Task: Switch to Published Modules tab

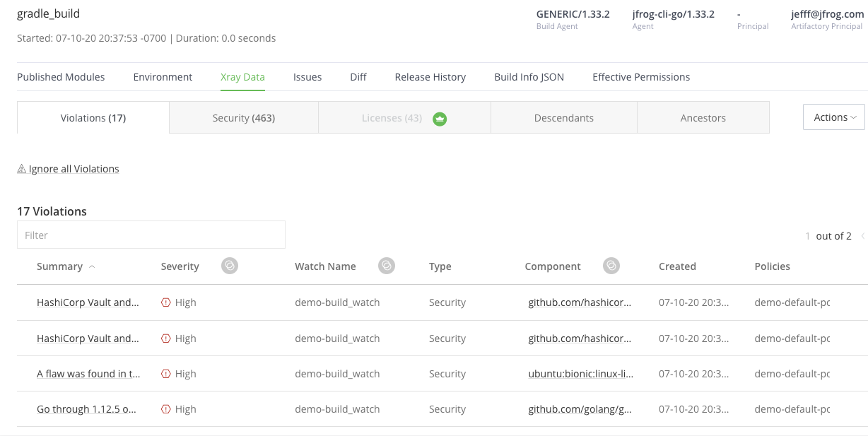Action: point(61,77)
